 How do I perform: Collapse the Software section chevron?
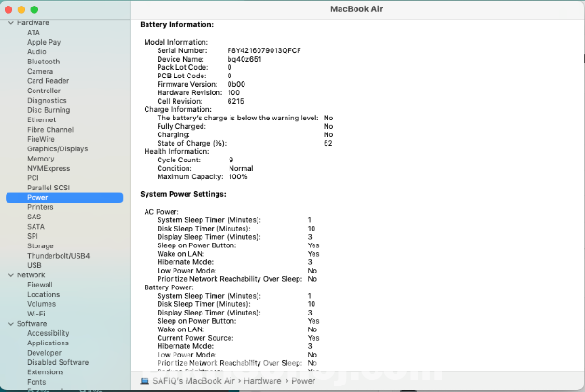[x=11, y=324]
